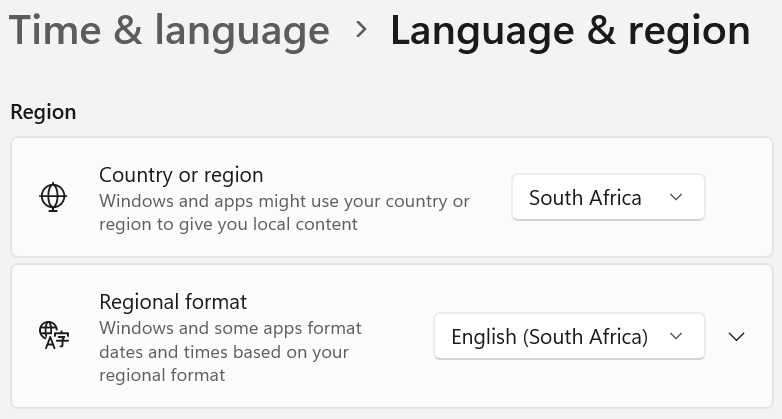Open the South Africa country dropdown
Screen dimensions: 782x419
[x=608, y=197]
